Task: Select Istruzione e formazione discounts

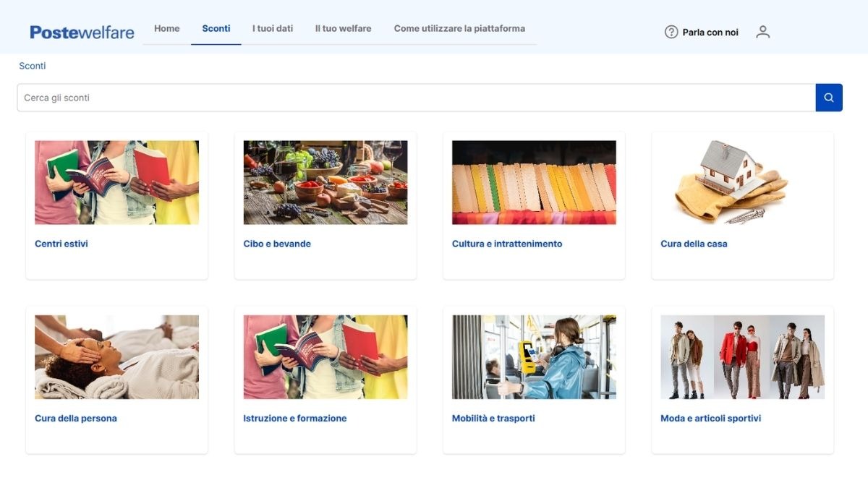Action: pos(296,418)
